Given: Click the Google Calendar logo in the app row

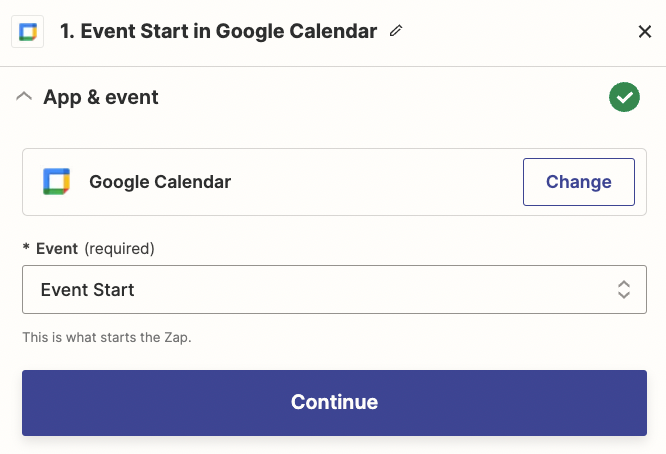Looking at the screenshot, I should [56, 182].
